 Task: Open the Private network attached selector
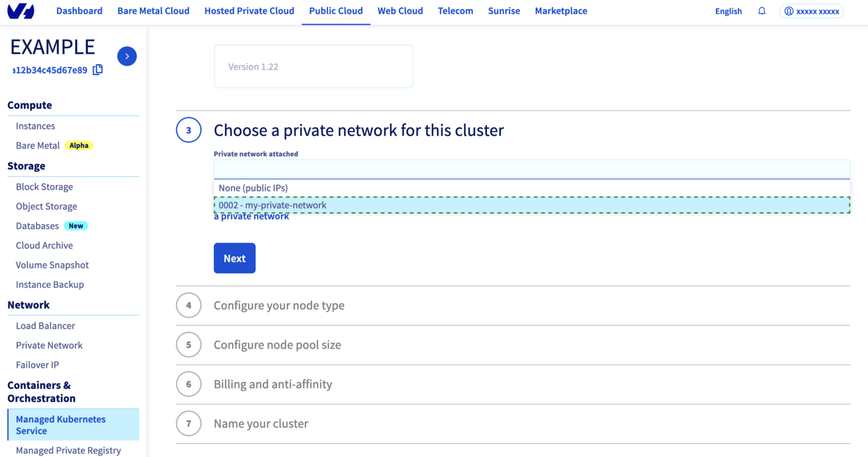click(x=531, y=169)
